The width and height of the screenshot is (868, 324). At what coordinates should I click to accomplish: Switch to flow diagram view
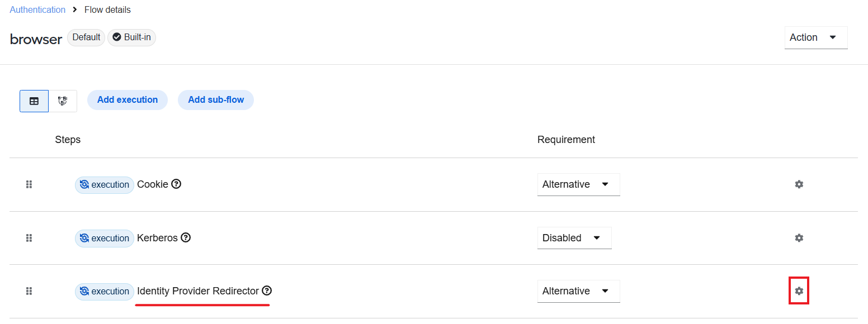(x=63, y=101)
